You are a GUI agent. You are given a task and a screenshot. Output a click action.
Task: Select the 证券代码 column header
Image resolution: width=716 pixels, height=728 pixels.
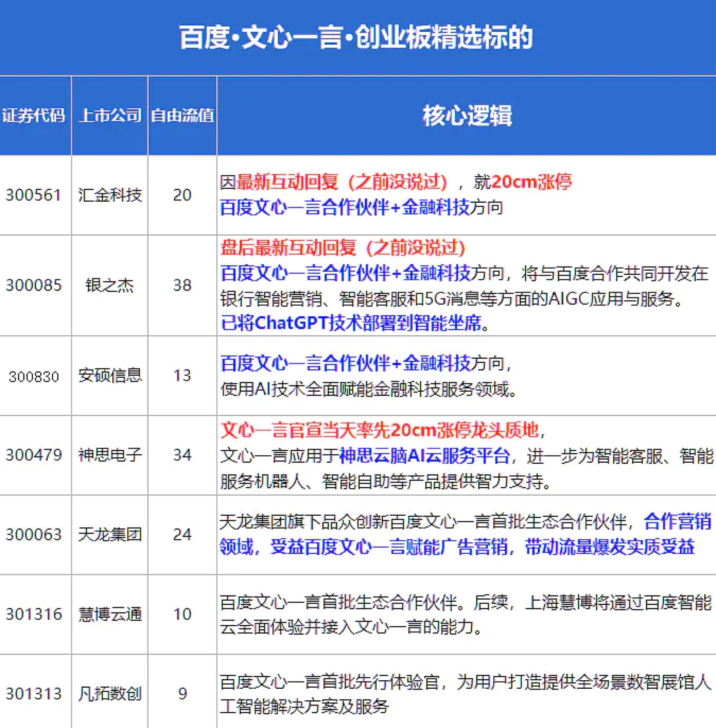point(34,115)
